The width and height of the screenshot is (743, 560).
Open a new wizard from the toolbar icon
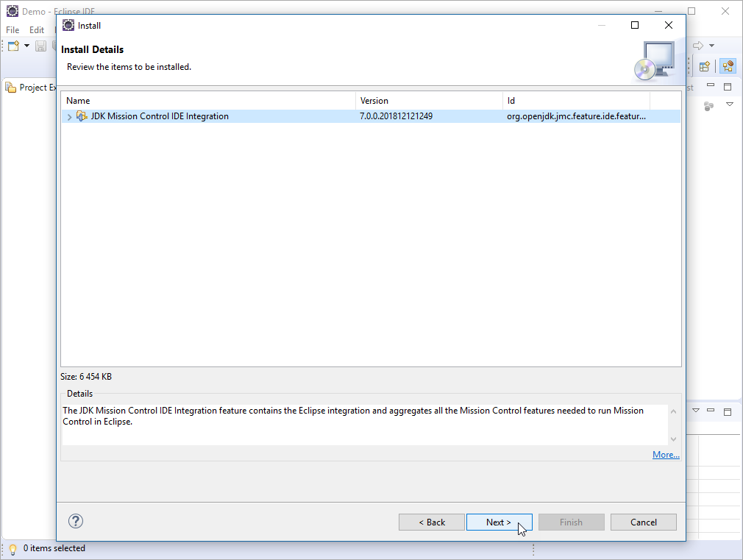(12, 46)
